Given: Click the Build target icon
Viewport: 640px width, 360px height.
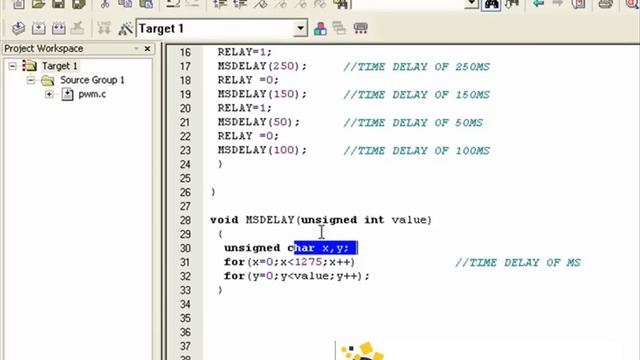Looking at the screenshot, I should (x=38, y=28).
